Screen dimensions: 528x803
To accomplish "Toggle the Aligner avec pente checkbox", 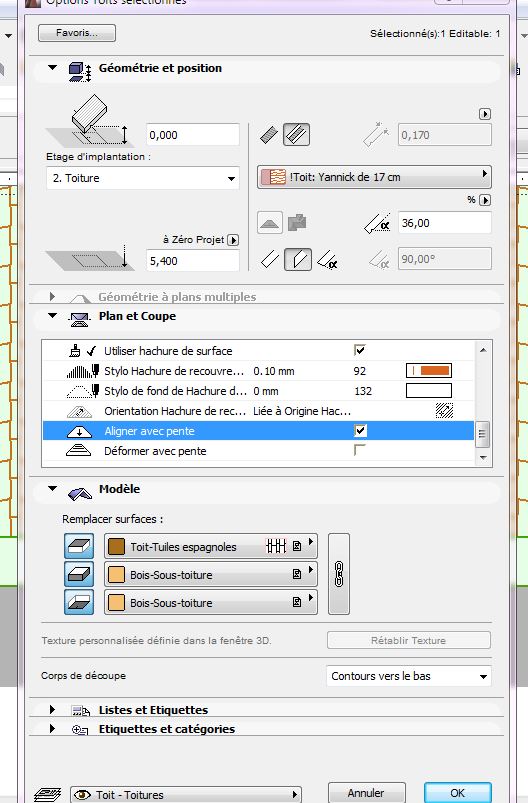I will coord(360,431).
